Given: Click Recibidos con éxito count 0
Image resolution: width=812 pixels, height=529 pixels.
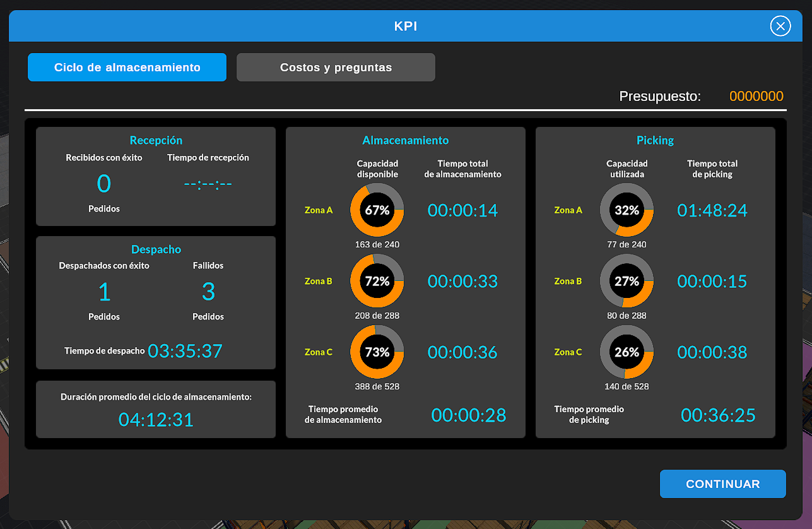Looking at the screenshot, I should tap(104, 184).
